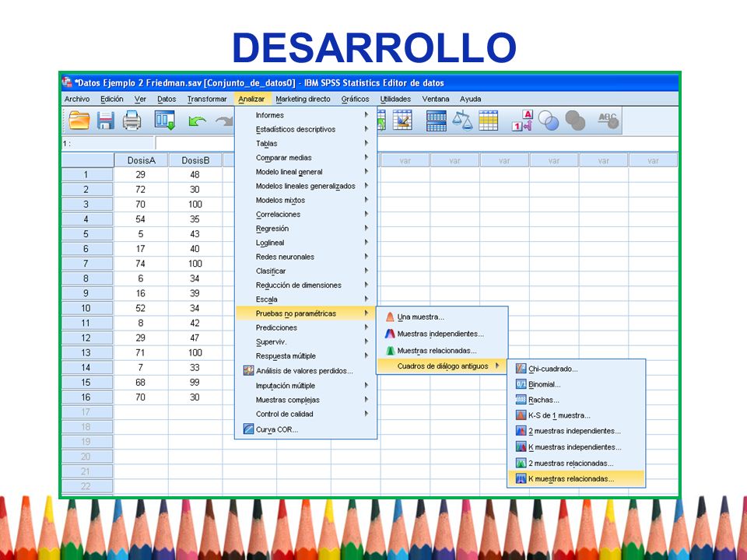Select the DosisA column header
The width and height of the screenshot is (747, 560).
pyautogui.click(x=142, y=160)
